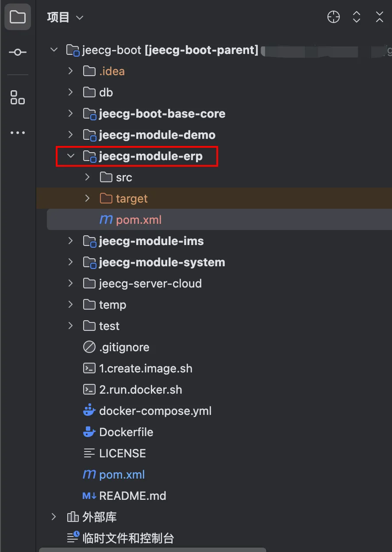392x552 pixels.
Task: Click the Docker whale icon next to docker-compose.yml
Action: coord(89,410)
